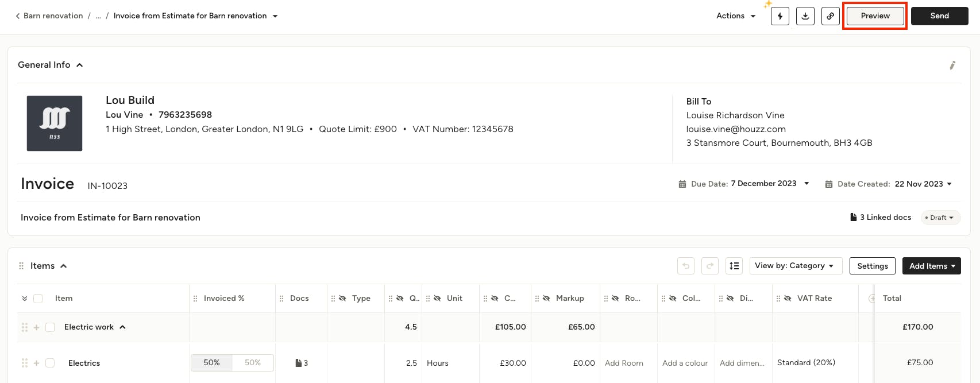Click the Lou Build company logo

tap(55, 123)
